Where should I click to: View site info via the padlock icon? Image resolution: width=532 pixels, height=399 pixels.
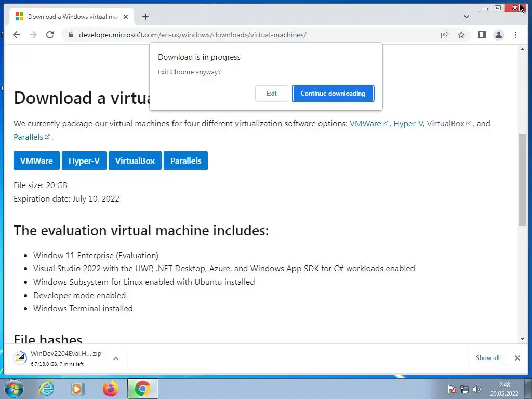point(71,35)
